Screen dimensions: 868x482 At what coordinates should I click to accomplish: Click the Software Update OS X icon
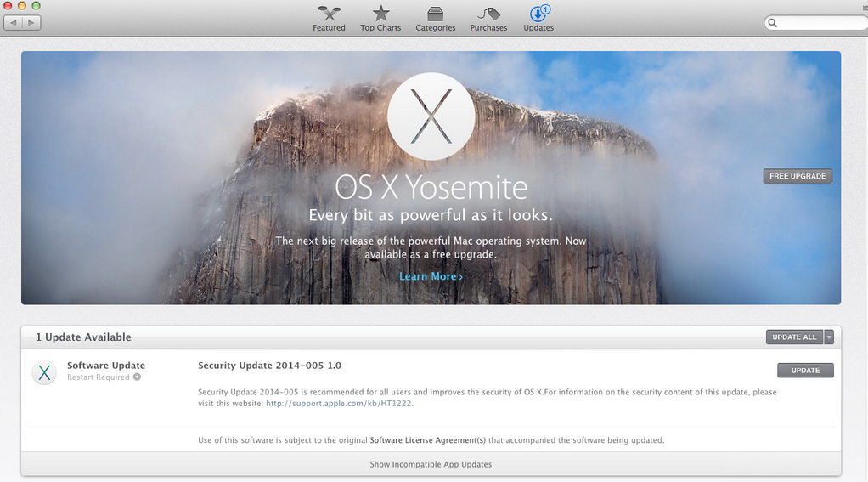coord(44,372)
